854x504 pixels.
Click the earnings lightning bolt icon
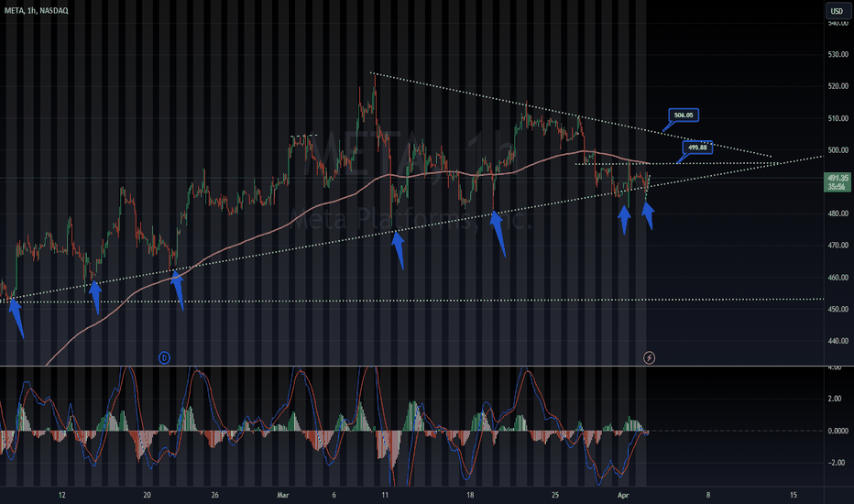coord(649,358)
